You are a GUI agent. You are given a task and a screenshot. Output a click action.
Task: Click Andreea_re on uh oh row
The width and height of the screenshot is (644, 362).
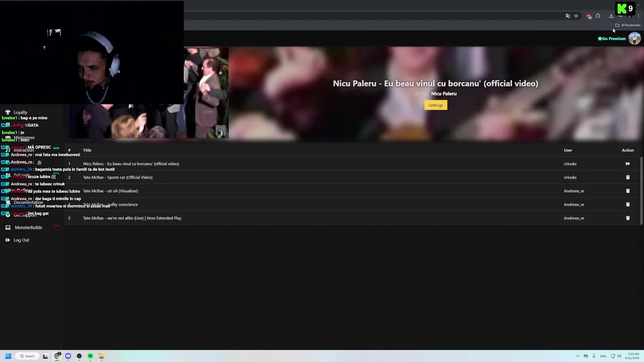[574, 191]
